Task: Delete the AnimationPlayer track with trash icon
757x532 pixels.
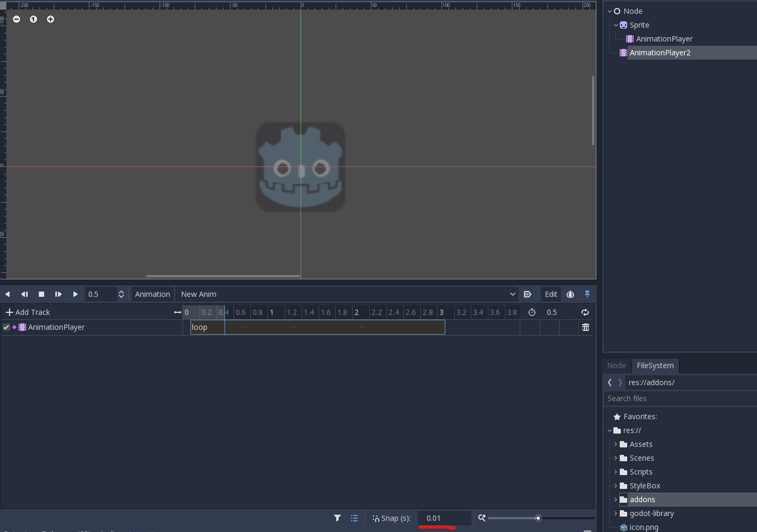Action: (586, 327)
